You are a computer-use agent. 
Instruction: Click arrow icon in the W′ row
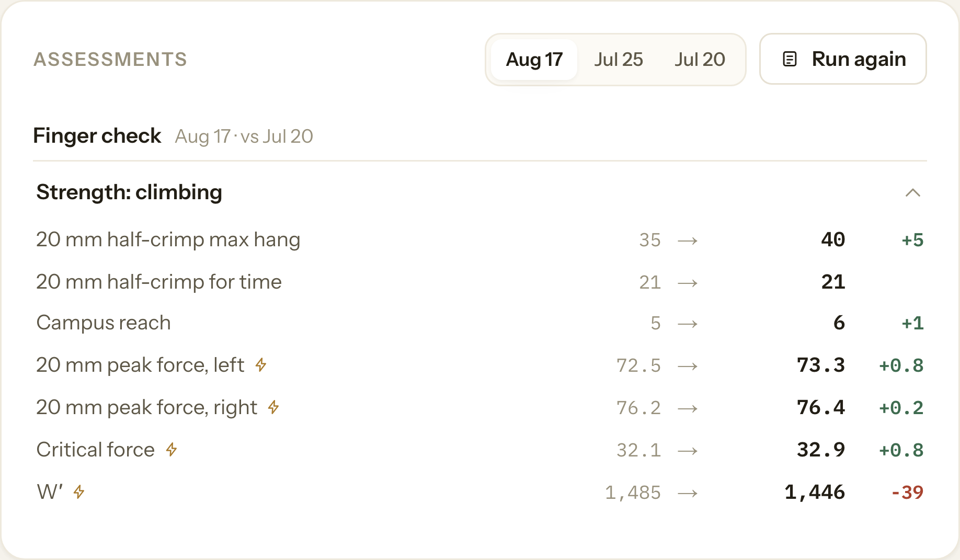point(688,493)
